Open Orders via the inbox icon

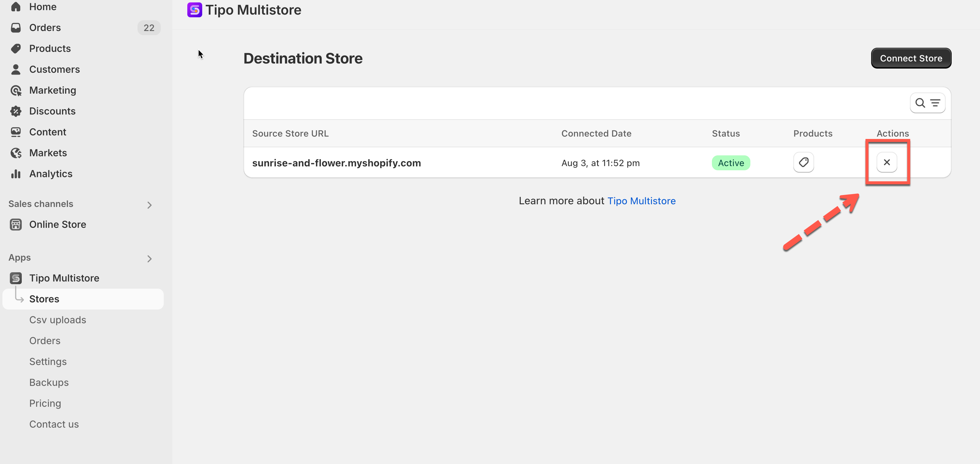16,28
